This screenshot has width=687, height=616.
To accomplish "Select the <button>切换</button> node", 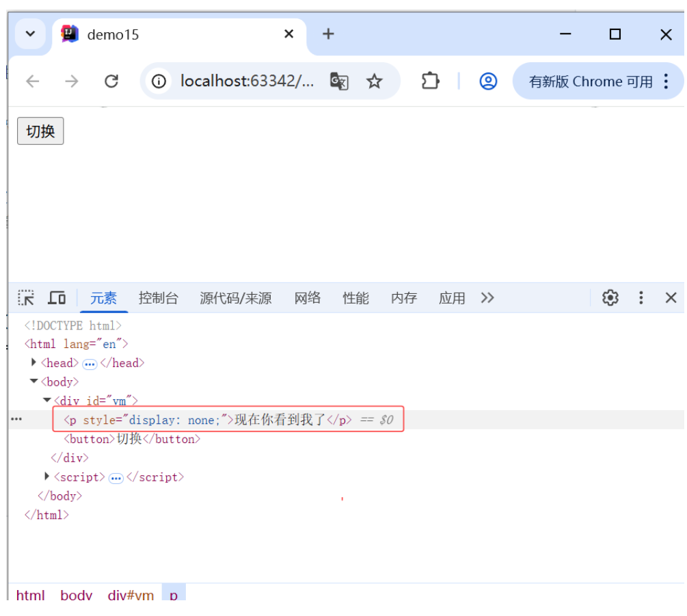I will [133, 438].
